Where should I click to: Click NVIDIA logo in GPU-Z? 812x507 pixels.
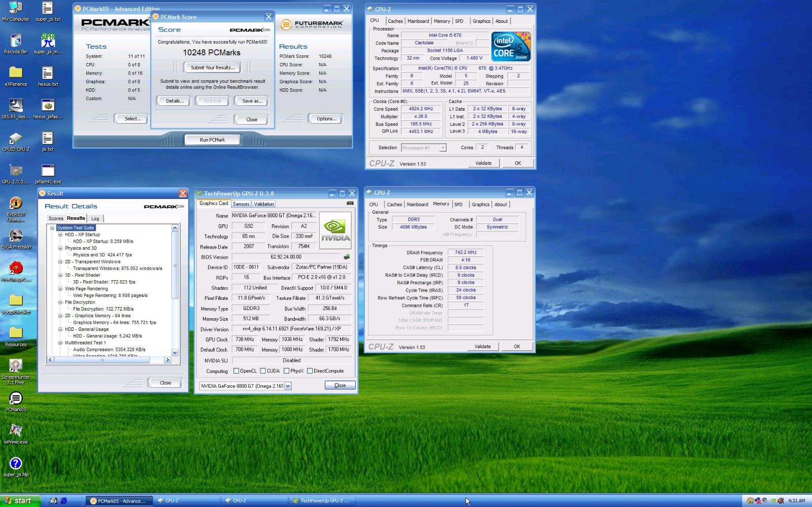(335, 230)
